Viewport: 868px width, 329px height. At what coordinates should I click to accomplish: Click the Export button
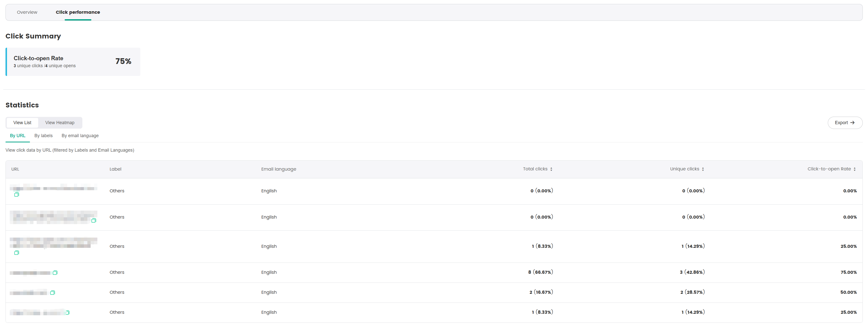pos(845,123)
